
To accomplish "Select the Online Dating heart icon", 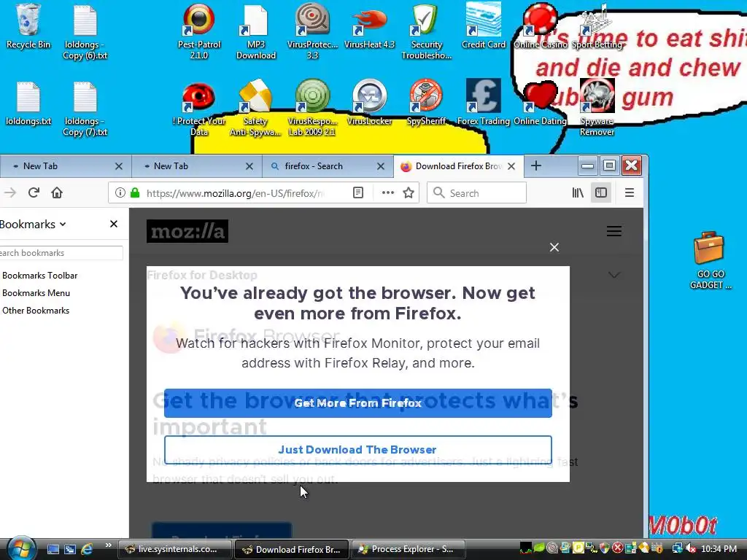I will point(541,104).
